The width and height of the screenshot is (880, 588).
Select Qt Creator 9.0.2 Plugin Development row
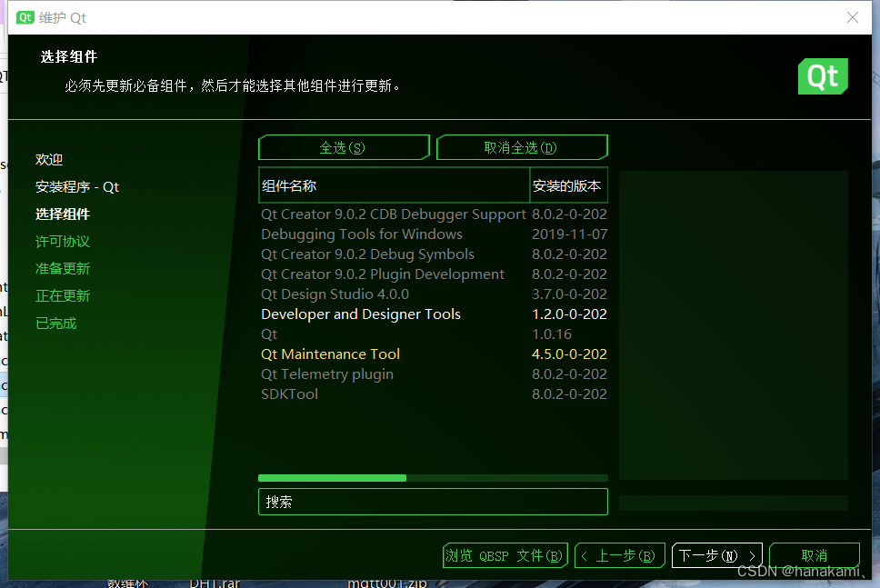pos(433,274)
